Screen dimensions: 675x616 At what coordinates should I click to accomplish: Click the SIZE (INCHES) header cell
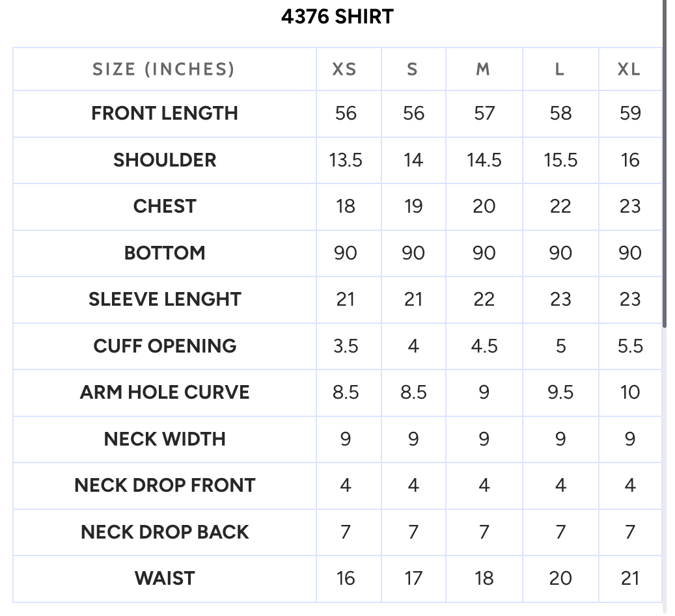[164, 69]
